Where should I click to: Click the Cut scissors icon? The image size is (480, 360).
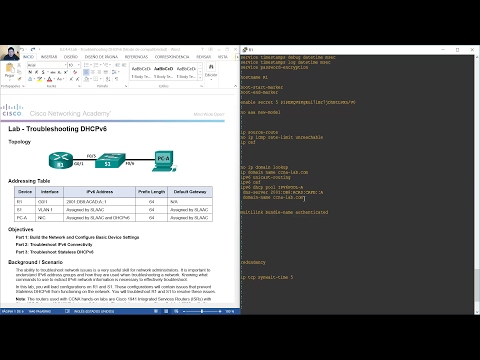(x=19, y=65)
